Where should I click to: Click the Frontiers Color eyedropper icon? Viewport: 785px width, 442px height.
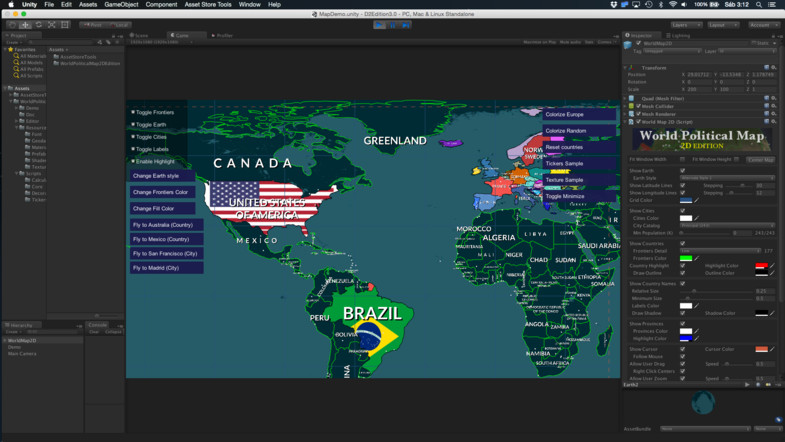696,258
